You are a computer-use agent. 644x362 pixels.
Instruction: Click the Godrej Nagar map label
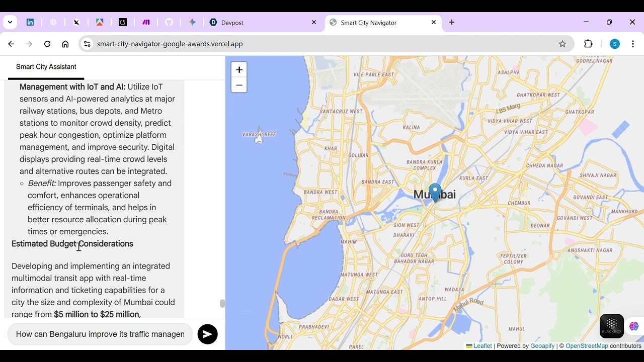click(x=594, y=60)
